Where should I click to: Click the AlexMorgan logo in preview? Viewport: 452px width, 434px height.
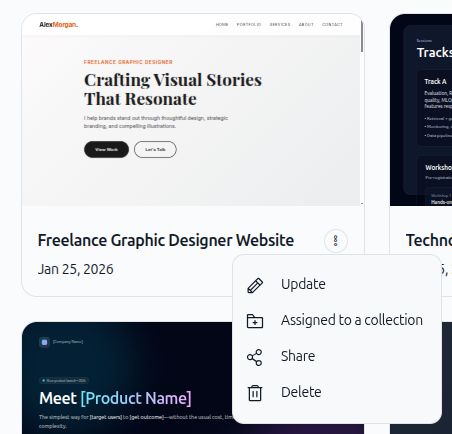[x=59, y=25]
